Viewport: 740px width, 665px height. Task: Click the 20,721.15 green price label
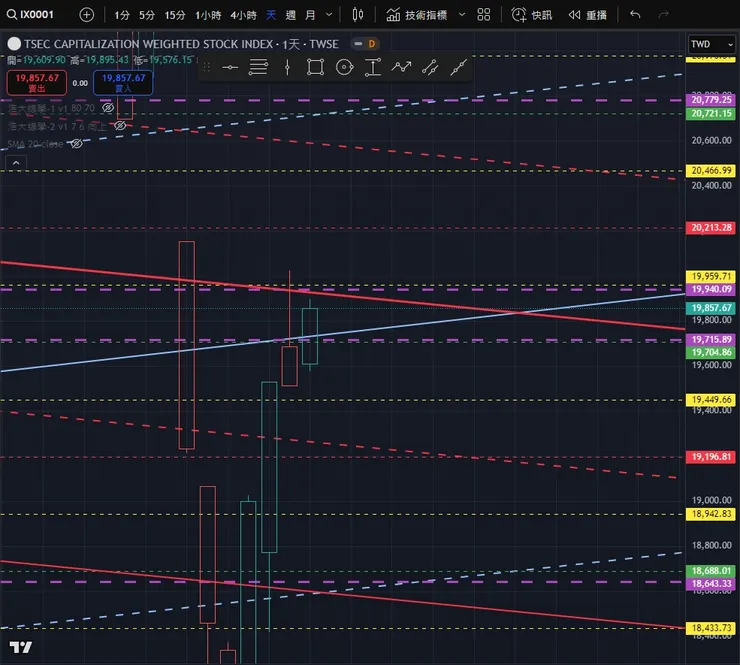[711, 114]
